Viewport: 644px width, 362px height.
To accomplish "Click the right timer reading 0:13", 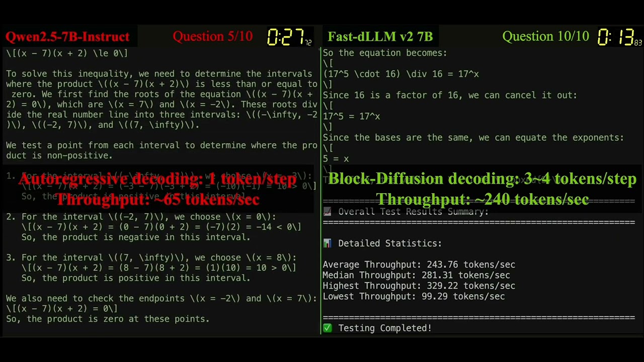I will click(x=619, y=37).
